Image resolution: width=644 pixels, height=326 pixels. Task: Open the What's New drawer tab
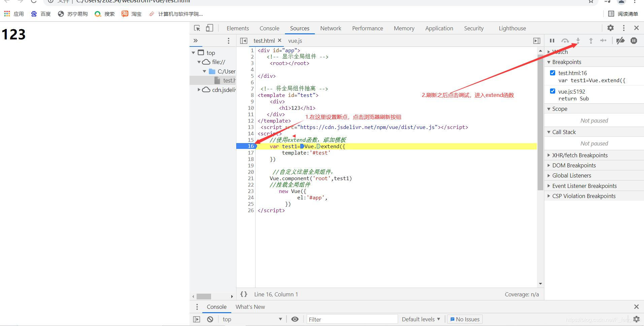tap(250, 307)
